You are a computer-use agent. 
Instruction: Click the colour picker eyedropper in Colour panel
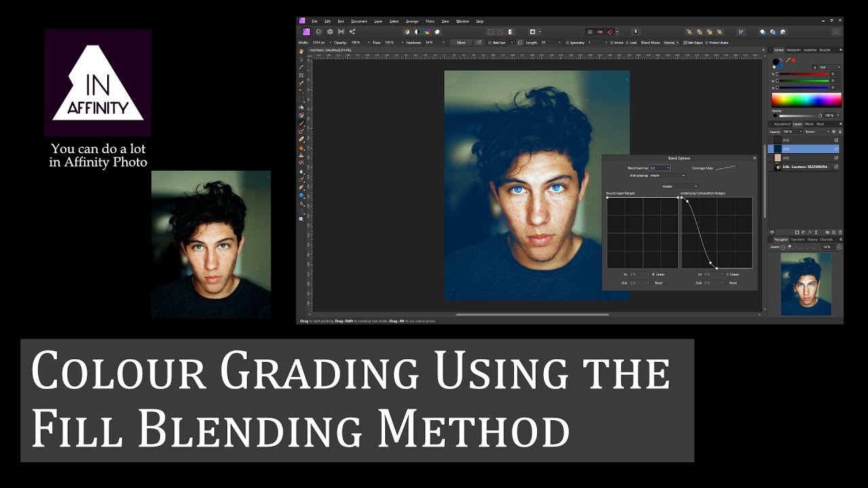pyautogui.click(x=788, y=60)
